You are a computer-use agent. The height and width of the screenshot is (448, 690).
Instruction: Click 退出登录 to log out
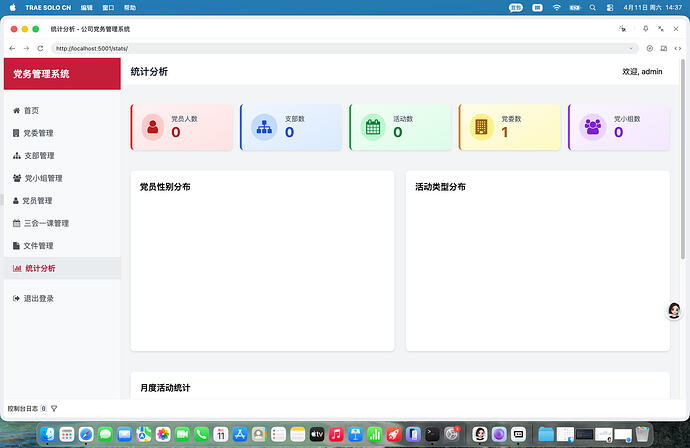pyautogui.click(x=62, y=298)
